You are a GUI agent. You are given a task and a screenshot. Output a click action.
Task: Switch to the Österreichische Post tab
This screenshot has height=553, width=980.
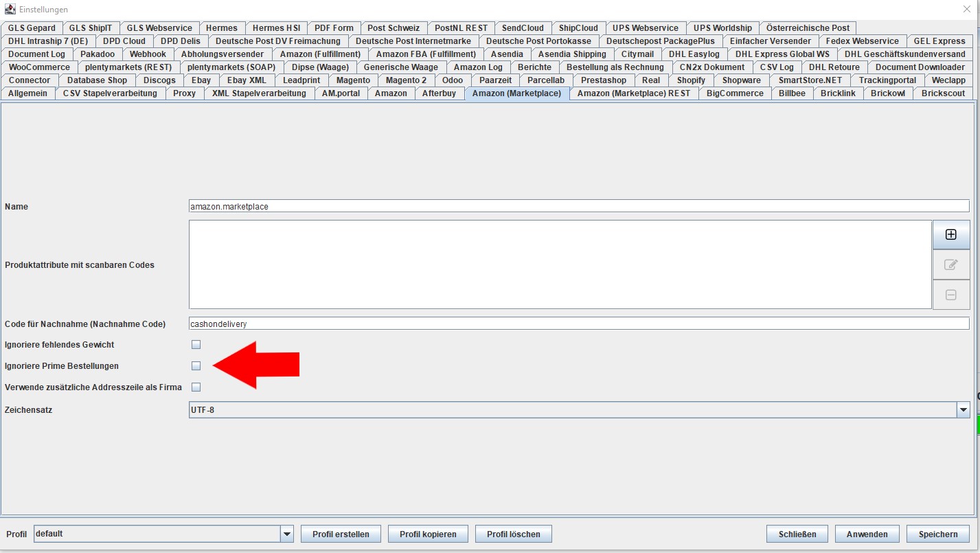[x=808, y=27]
